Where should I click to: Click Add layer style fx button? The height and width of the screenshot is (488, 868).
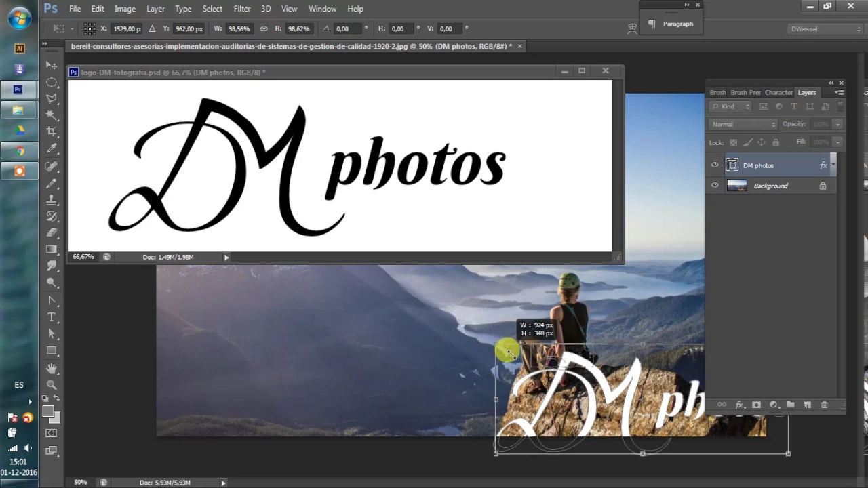pos(740,405)
